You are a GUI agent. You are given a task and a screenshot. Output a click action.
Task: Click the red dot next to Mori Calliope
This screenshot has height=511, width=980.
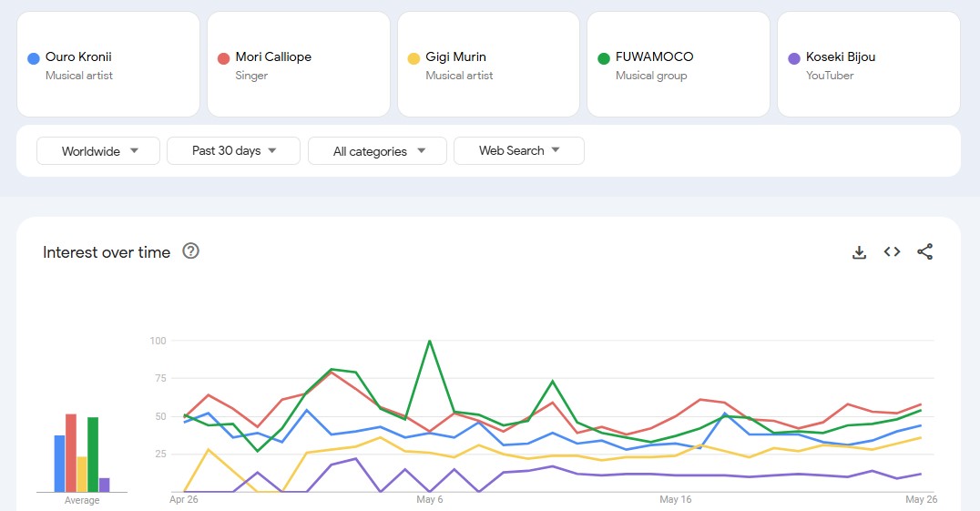pyautogui.click(x=223, y=58)
